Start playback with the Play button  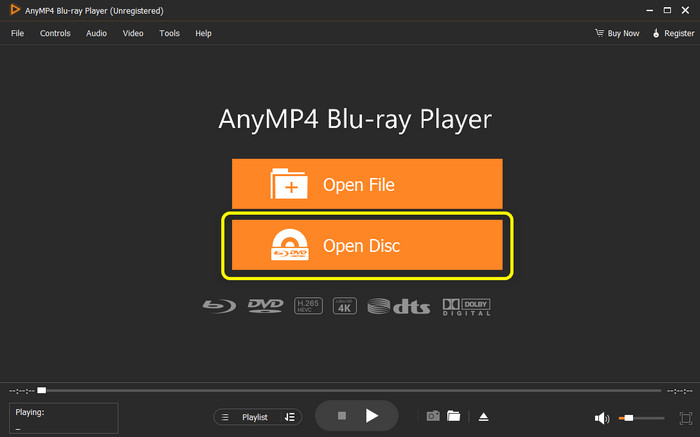(371, 416)
